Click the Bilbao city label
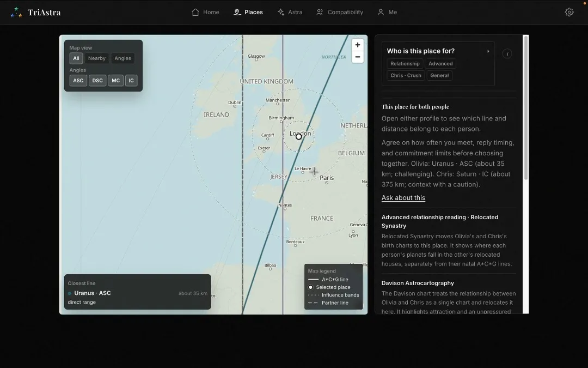588x368 pixels. [x=271, y=265]
